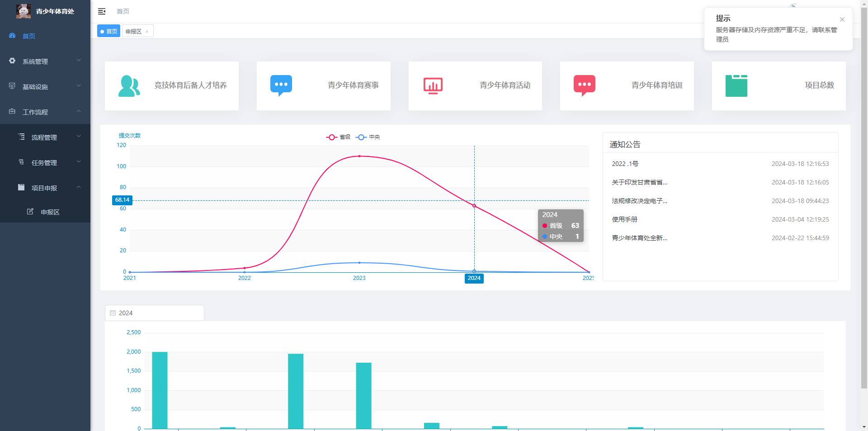Image resolution: width=868 pixels, height=431 pixels.
Task: Click the 2024 省级 data point on chart
Action: pyautogui.click(x=474, y=206)
